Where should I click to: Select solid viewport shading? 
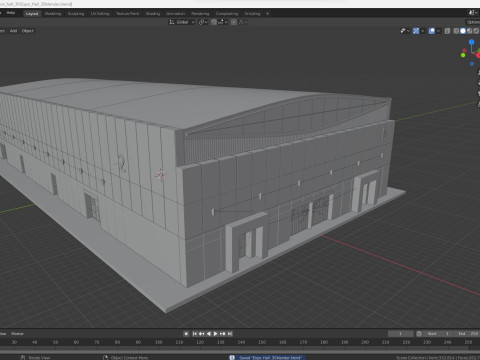coord(463,31)
